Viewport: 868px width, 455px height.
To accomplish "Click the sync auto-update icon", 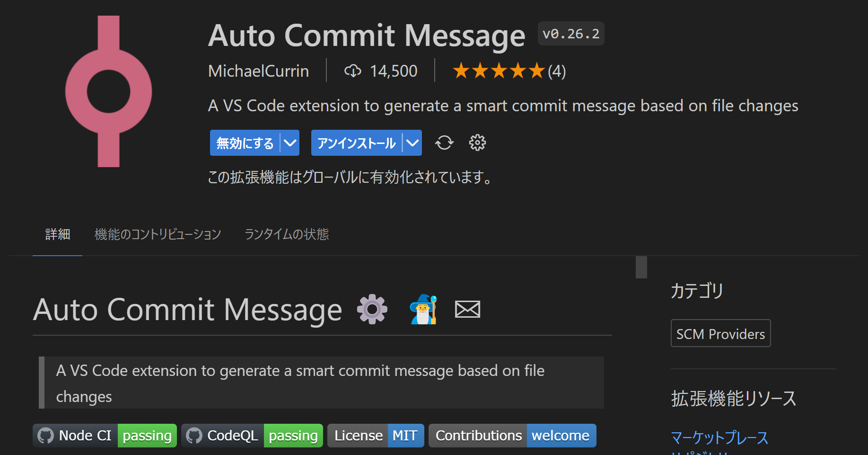I will pyautogui.click(x=444, y=143).
